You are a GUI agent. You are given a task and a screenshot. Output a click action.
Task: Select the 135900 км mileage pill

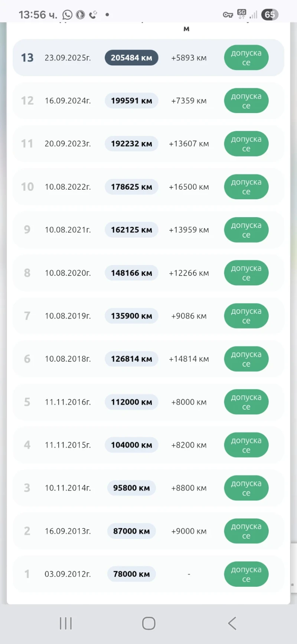[x=131, y=316]
